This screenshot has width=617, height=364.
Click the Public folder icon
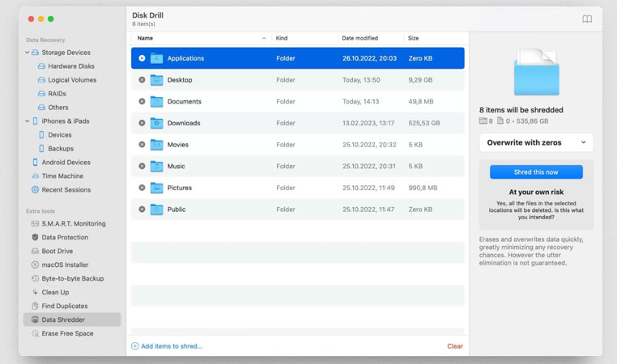point(156,210)
